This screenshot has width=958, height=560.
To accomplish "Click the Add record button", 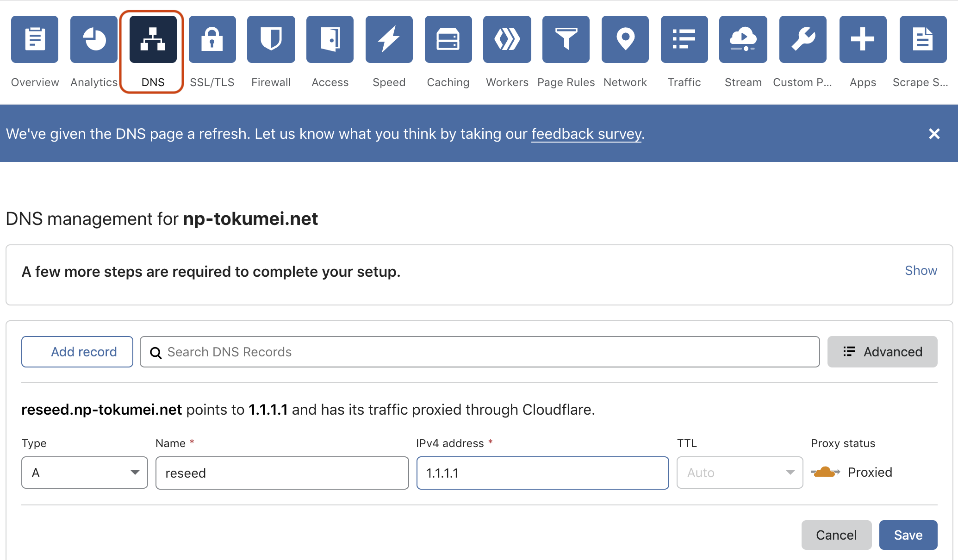I will [77, 352].
